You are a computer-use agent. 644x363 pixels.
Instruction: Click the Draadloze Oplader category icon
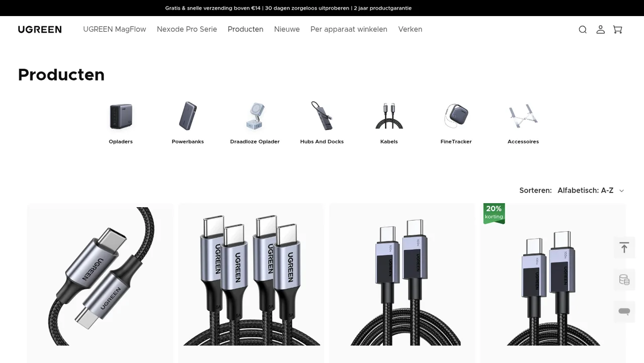click(255, 116)
